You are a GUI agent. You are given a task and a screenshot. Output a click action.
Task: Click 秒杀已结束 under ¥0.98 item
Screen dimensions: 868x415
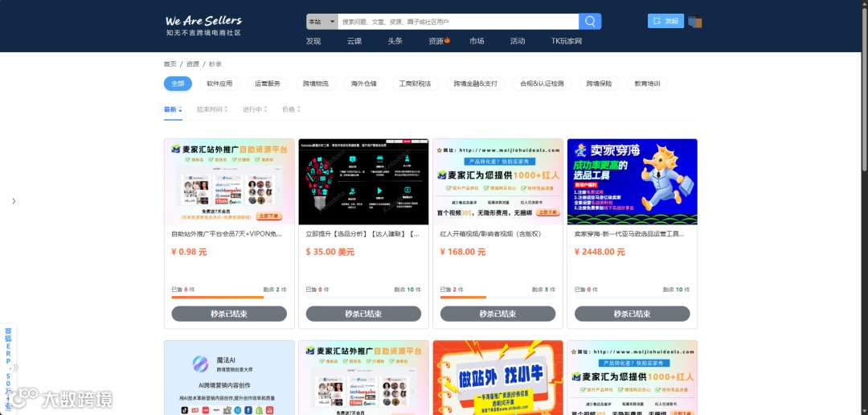(x=229, y=314)
